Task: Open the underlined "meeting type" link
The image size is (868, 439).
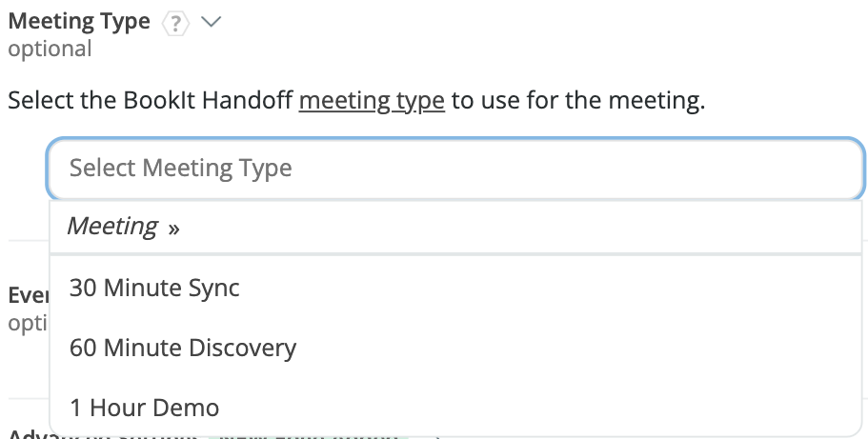Action: pos(372,100)
